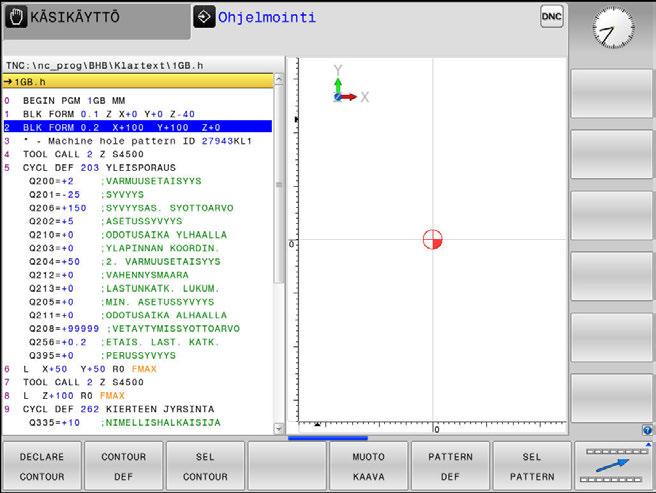Select the KÄSIKÄYTTÖ mode tab
The height and width of the screenshot is (493, 656).
click(97, 20)
